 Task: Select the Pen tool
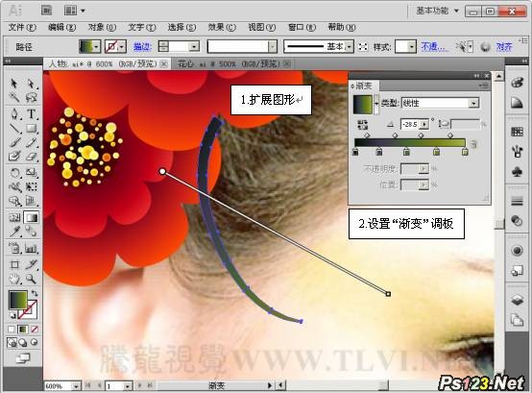coord(14,113)
